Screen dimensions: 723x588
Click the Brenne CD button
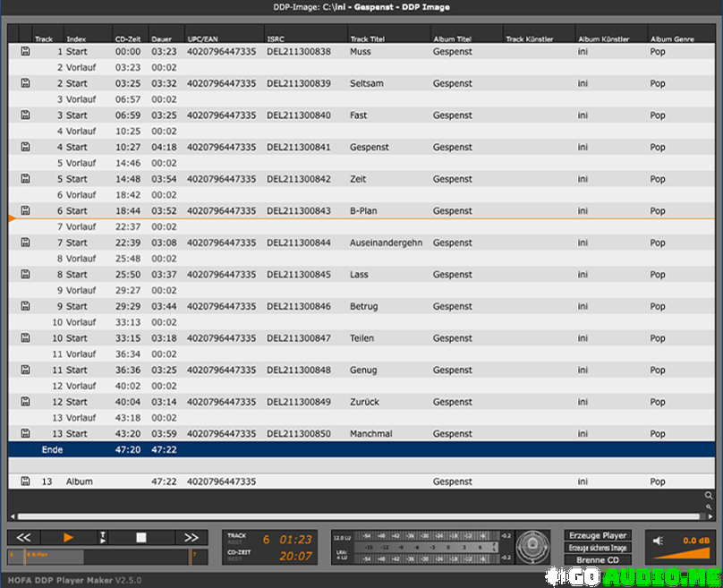(x=598, y=560)
